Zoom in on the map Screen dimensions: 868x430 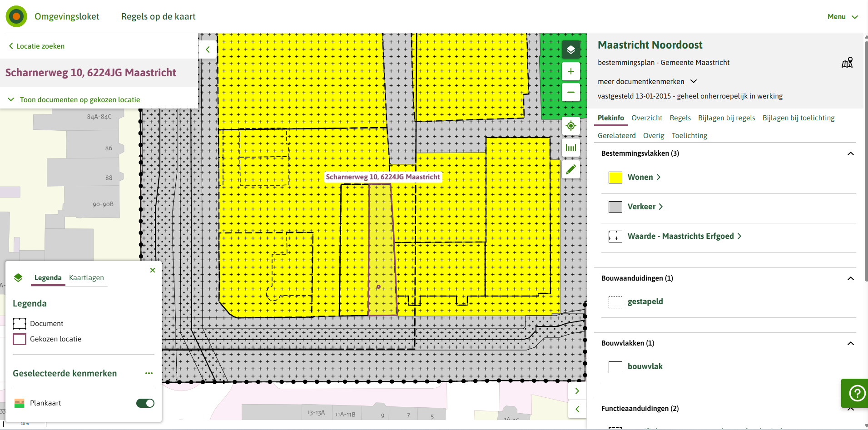pos(571,71)
